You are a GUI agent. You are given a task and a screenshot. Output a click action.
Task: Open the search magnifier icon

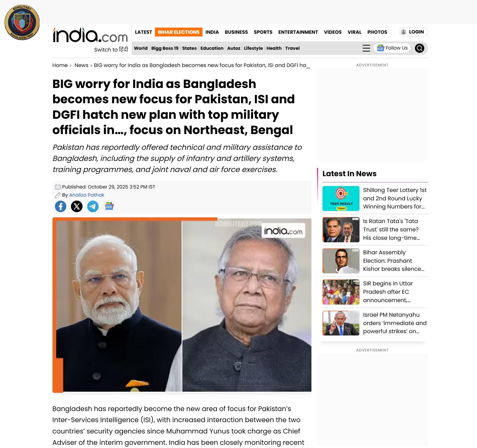419,48
